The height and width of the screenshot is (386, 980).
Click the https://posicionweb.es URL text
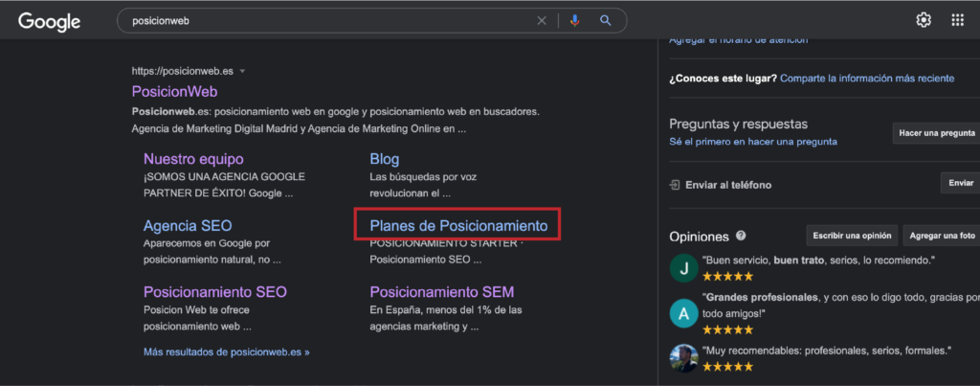pos(183,71)
